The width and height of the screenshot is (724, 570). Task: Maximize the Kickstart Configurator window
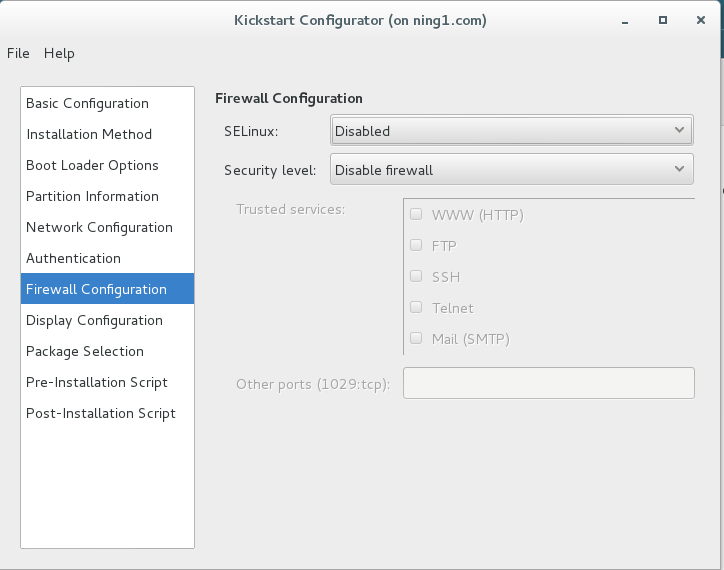coord(661,19)
